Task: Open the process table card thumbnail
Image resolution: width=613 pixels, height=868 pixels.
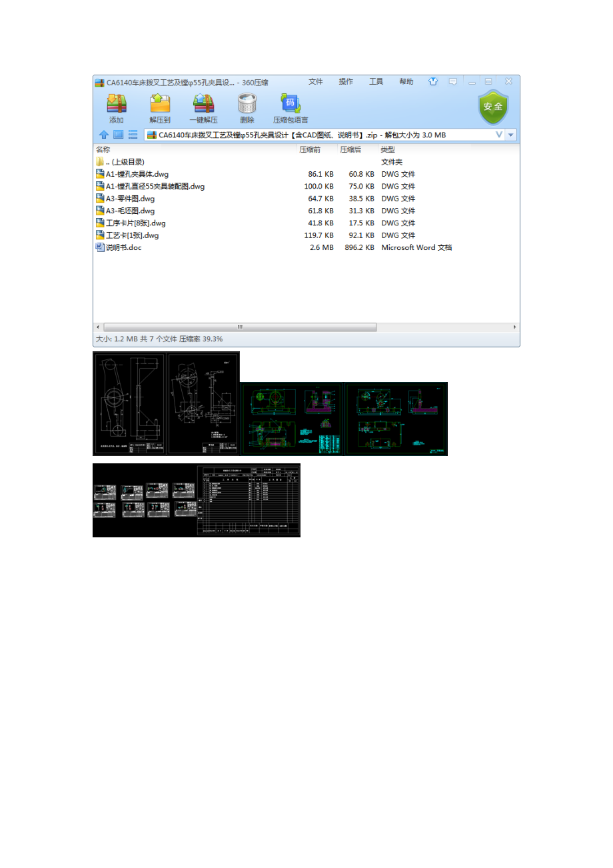Action: tap(249, 500)
